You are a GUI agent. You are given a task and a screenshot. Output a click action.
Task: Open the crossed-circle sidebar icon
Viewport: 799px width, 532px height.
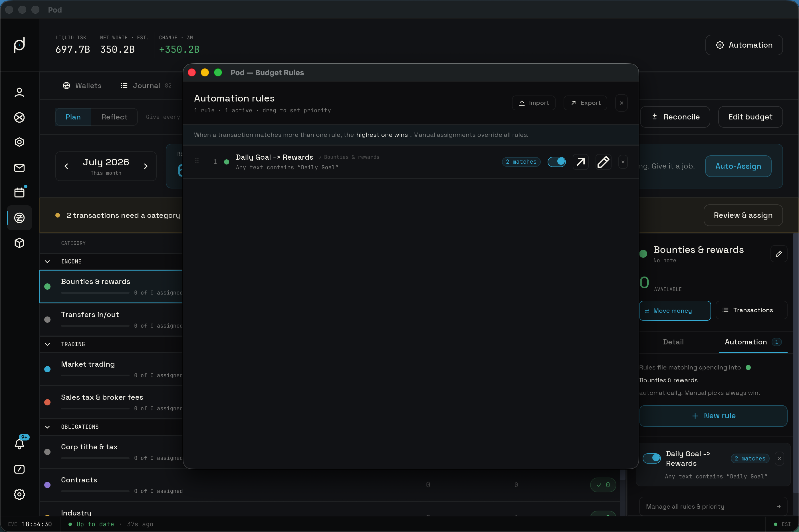(x=19, y=117)
